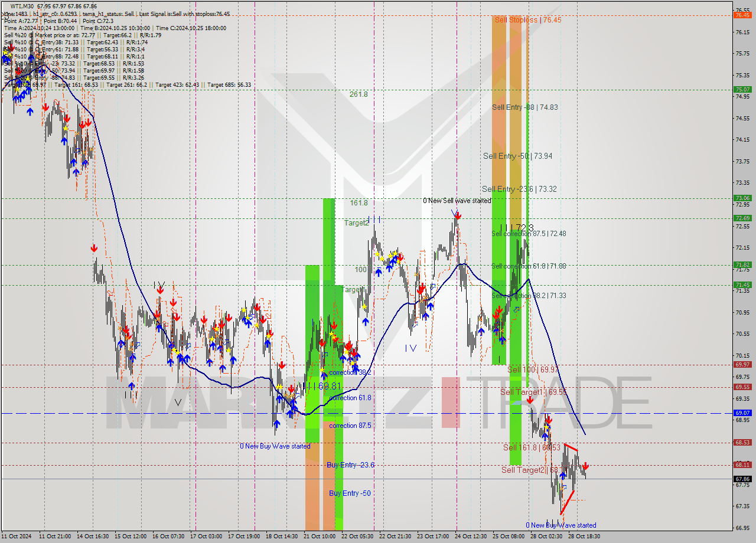
Task: Click the '16 Oct 07:30' time axis label
Action: (168, 537)
